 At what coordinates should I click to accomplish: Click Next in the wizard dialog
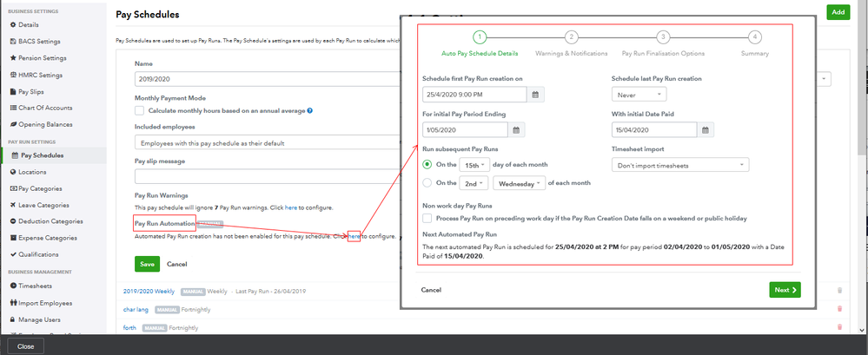pos(785,290)
